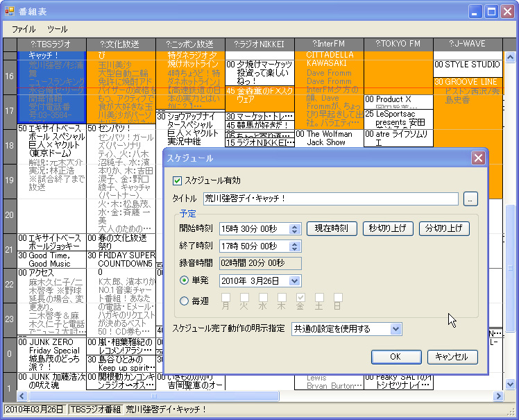Click the vertical scrollbar up arrow

click(510, 57)
